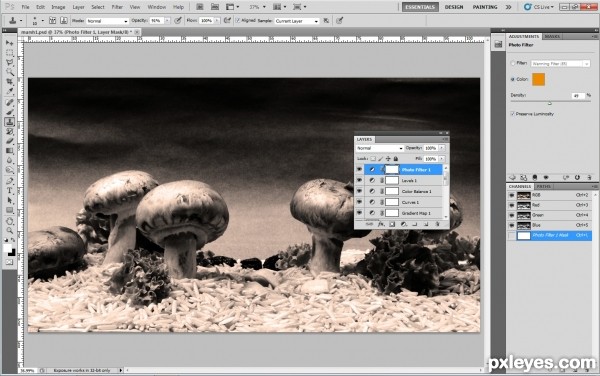Screen dimensions: 600x376
Task: Hide the Gradient Map 1 layer
Action: 359,213
